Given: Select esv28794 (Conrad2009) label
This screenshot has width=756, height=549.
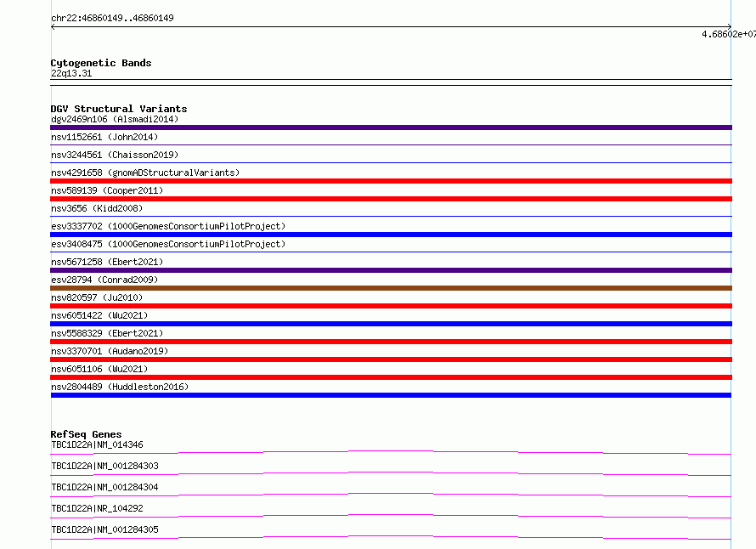Looking at the screenshot, I should point(104,280).
